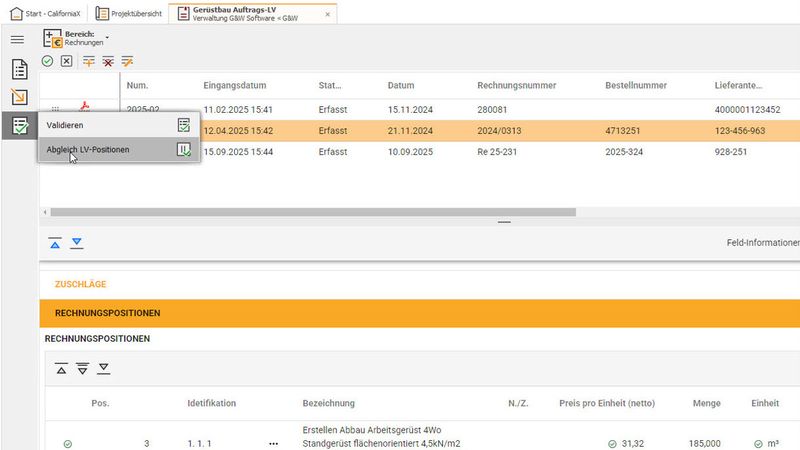Sort by the Lieferante... column header
Viewport: 800px width, 450px height.
[738, 85]
